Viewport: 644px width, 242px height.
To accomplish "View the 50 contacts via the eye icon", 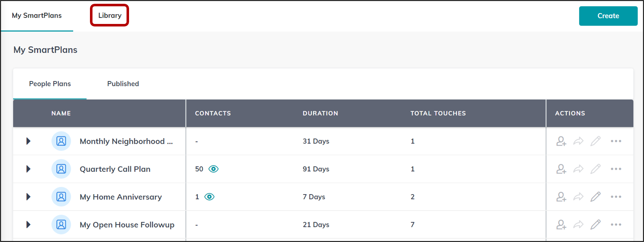I will pos(213,169).
